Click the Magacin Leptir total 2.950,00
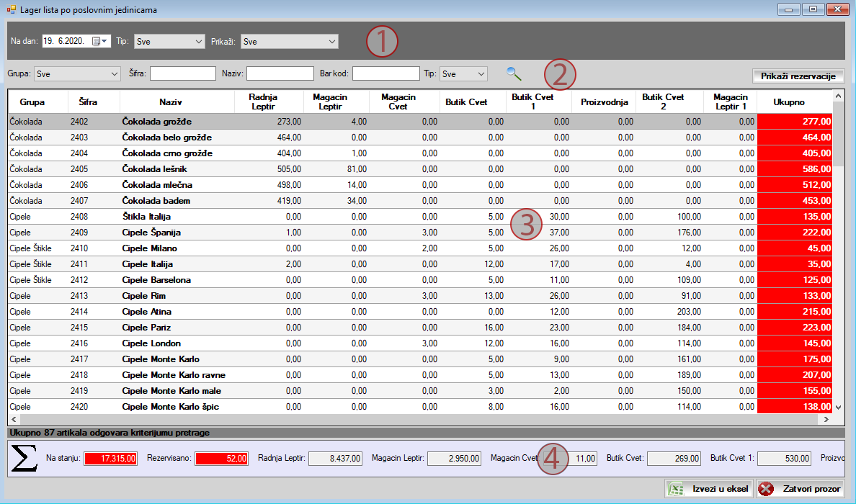856x504 pixels. point(454,458)
